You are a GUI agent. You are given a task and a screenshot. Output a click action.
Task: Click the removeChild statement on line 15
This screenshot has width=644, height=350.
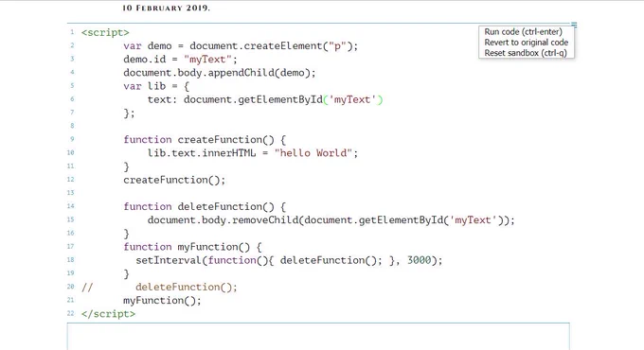[331, 220]
